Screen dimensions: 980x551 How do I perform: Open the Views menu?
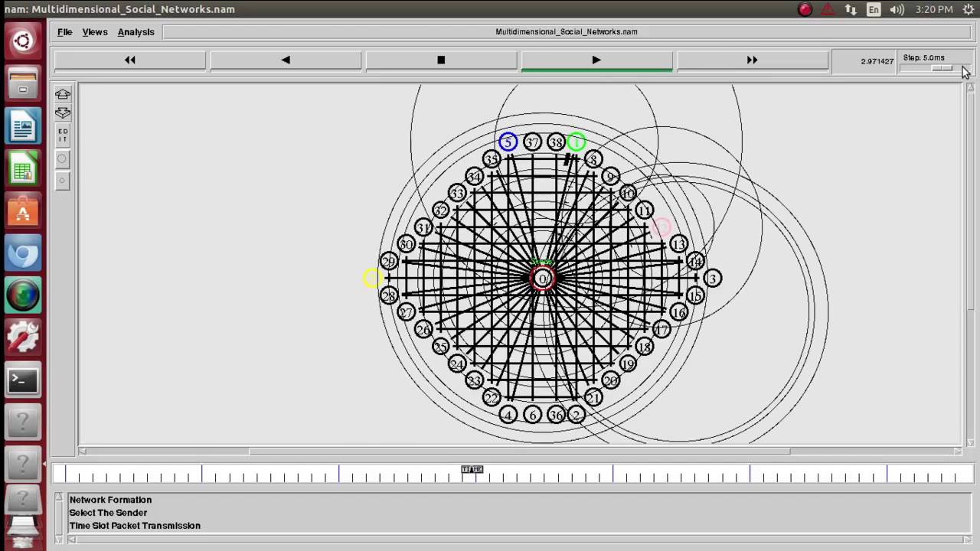tap(95, 32)
